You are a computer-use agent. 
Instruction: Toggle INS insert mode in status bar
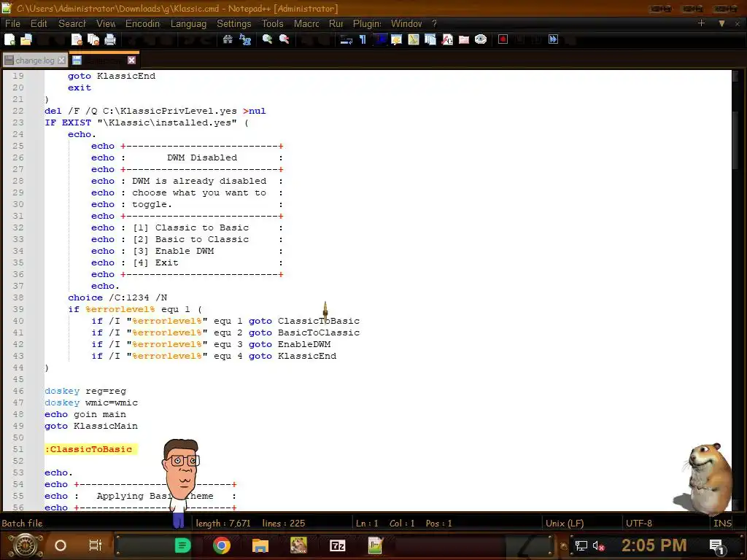(x=722, y=524)
